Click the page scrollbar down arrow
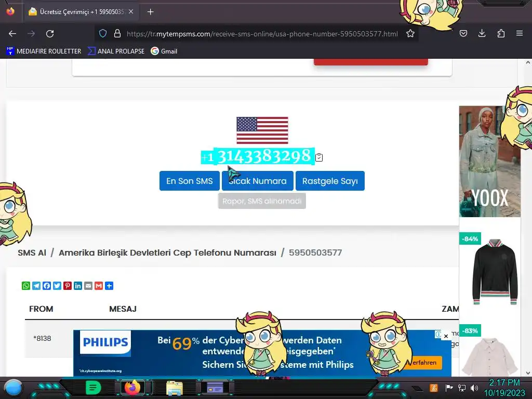This screenshot has width=532, height=399. 528,373
